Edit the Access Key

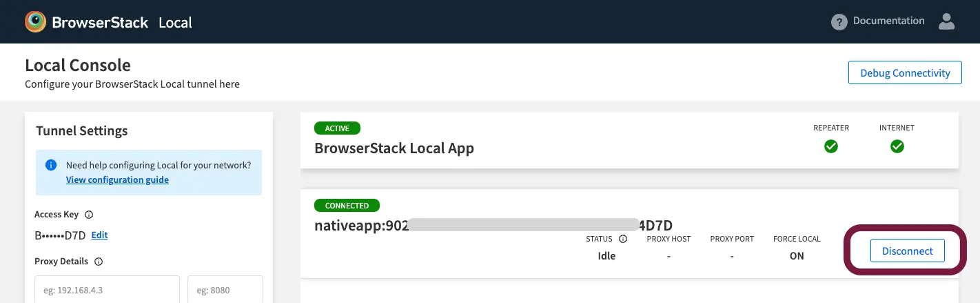point(99,235)
